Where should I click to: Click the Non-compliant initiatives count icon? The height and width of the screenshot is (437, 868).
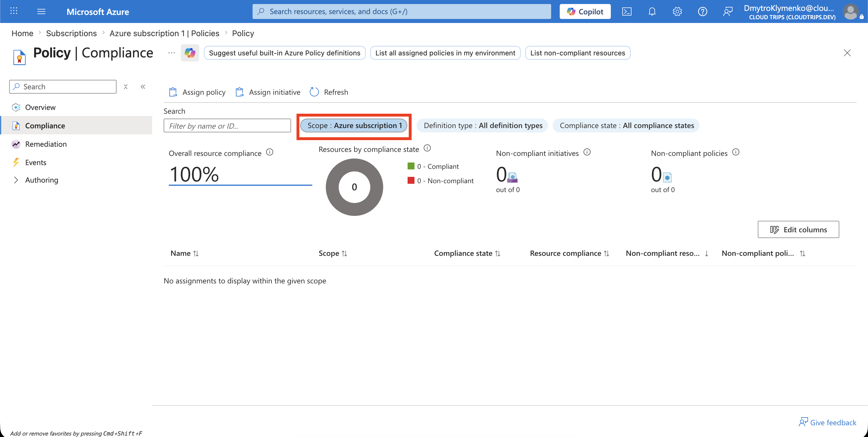coord(512,177)
